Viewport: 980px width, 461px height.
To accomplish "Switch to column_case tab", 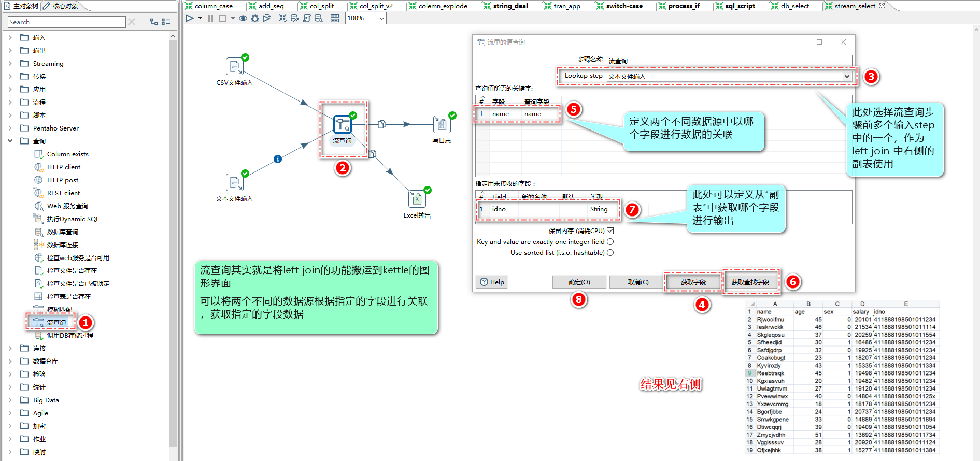I will 213,6.
